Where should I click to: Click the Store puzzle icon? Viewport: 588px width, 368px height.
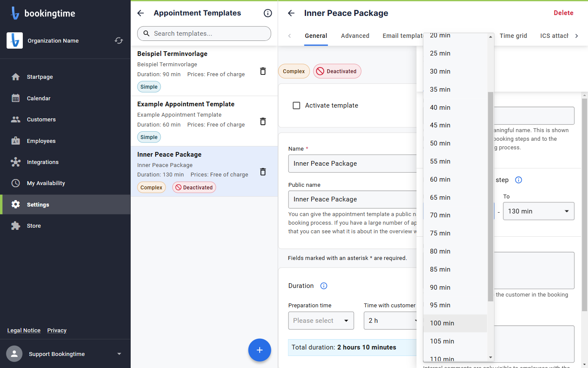(16, 226)
